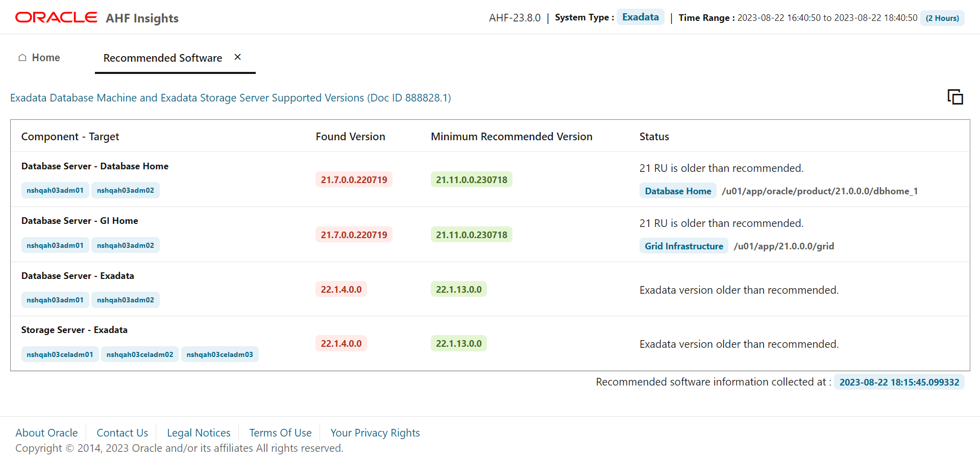This screenshot has width=980, height=461.
Task: Click recommended version 22.1.13.0.0 in Database Server Exadata row
Action: click(x=459, y=289)
